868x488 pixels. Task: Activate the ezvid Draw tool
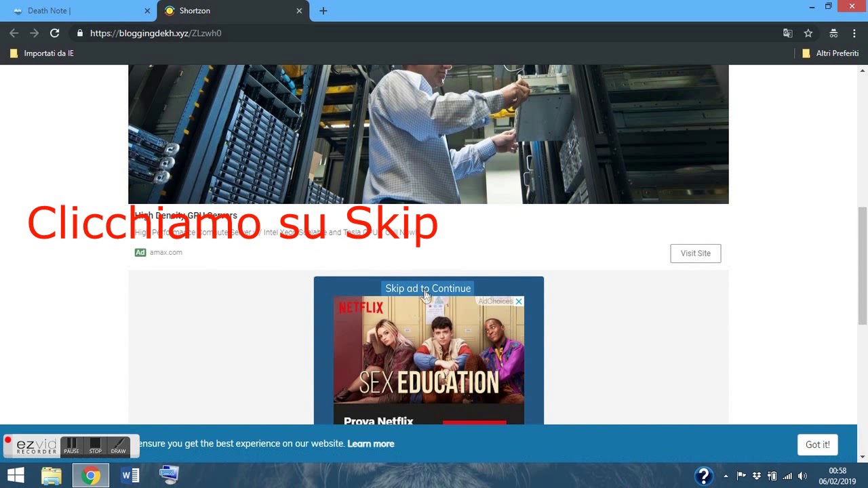click(119, 446)
